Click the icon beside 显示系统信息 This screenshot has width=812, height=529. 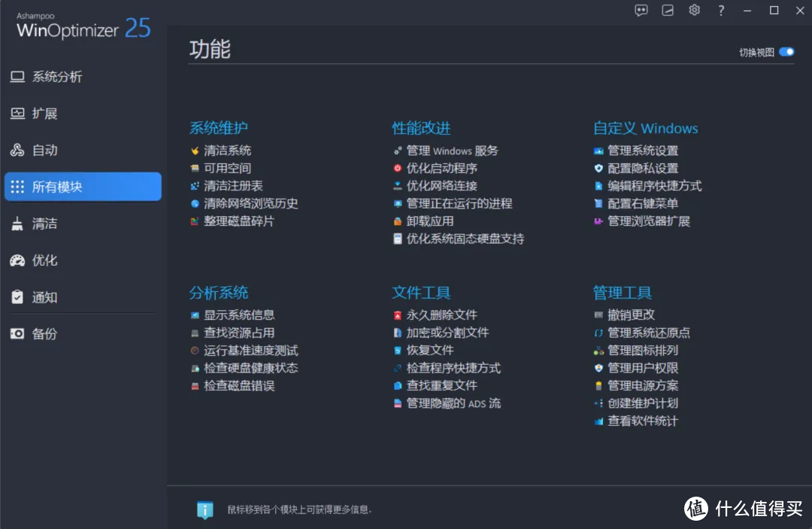[195, 315]
